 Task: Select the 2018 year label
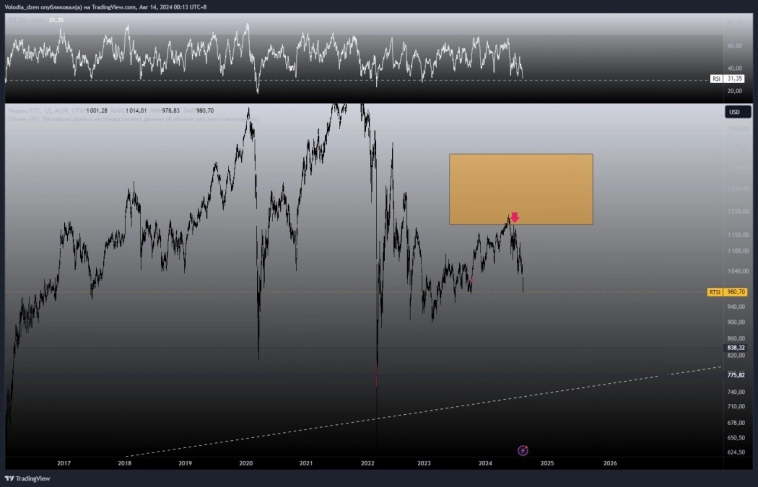coord(124,463)
